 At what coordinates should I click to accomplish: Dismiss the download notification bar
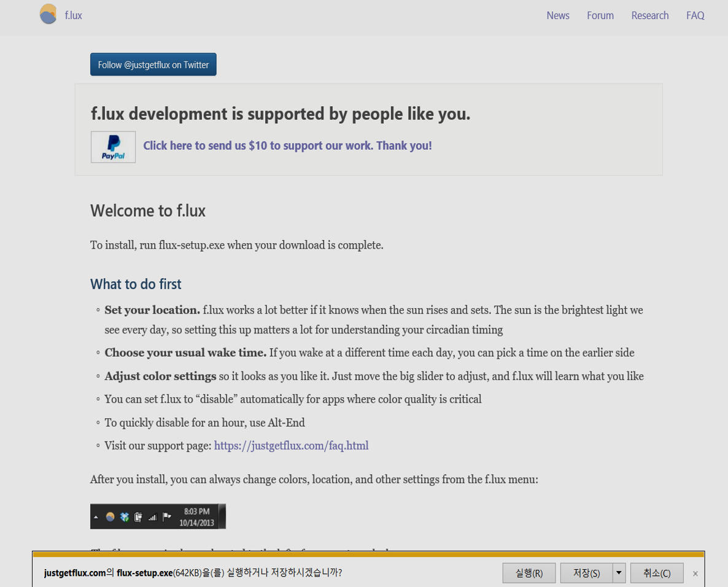[x=695, y=573]
